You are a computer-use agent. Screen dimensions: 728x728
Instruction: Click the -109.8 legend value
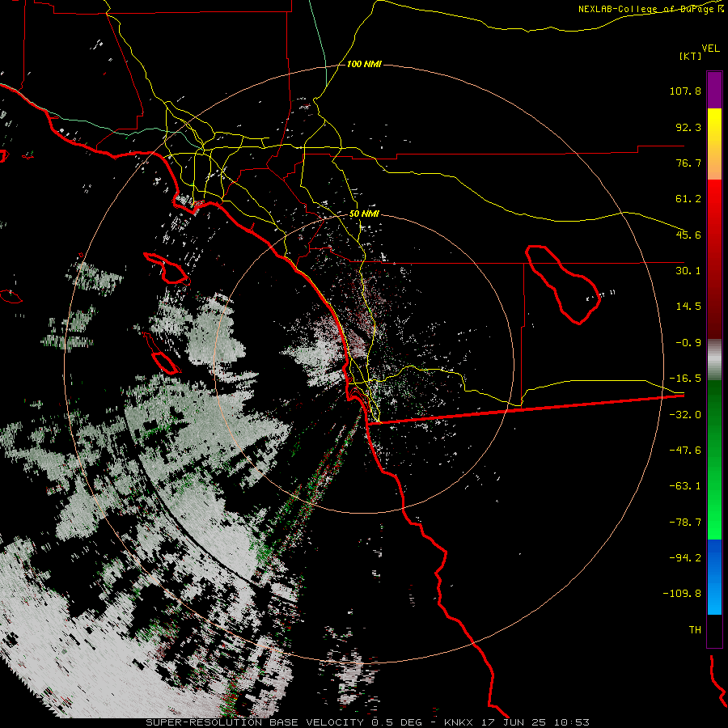pos(682,594)
